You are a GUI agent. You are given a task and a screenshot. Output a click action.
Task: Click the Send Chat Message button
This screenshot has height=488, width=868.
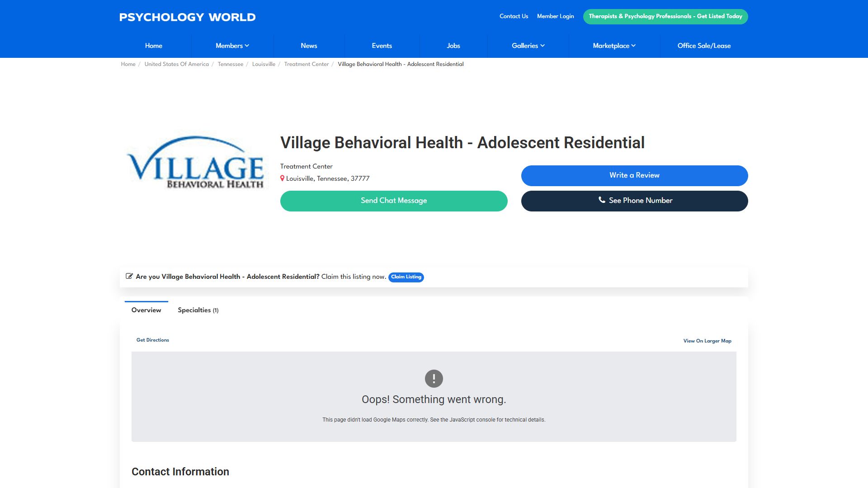pos(394,201)
